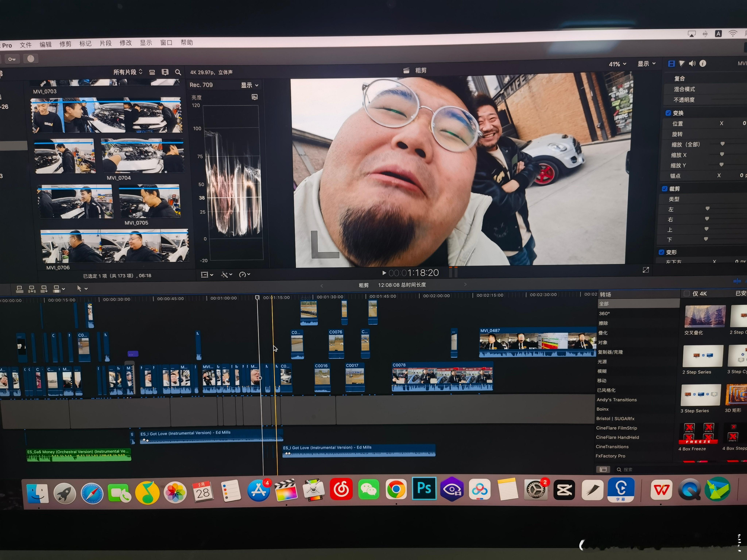This screenshot has width=747, height=560.
Task: Open the Compressor app in the Dock
Action: tap(313, 490)
